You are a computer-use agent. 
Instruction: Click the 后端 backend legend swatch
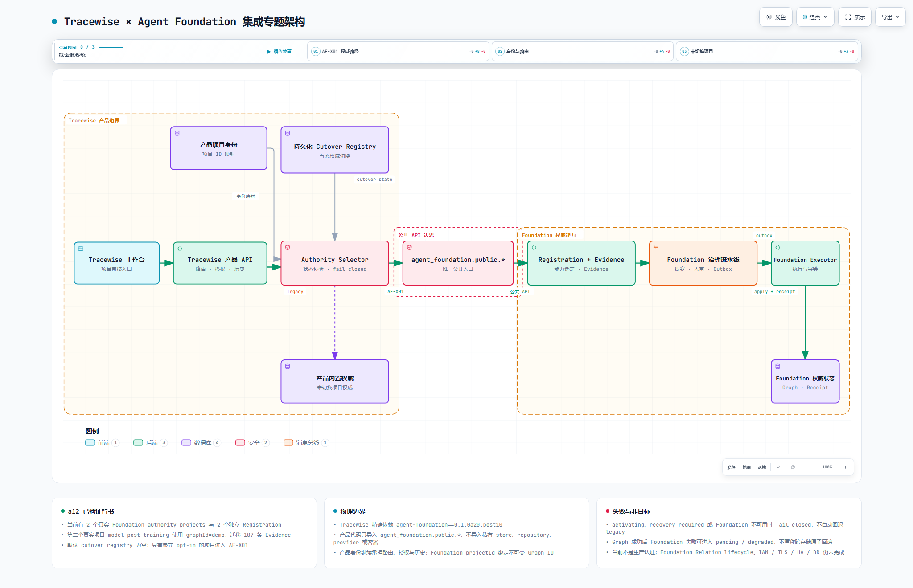coord(138,443)
